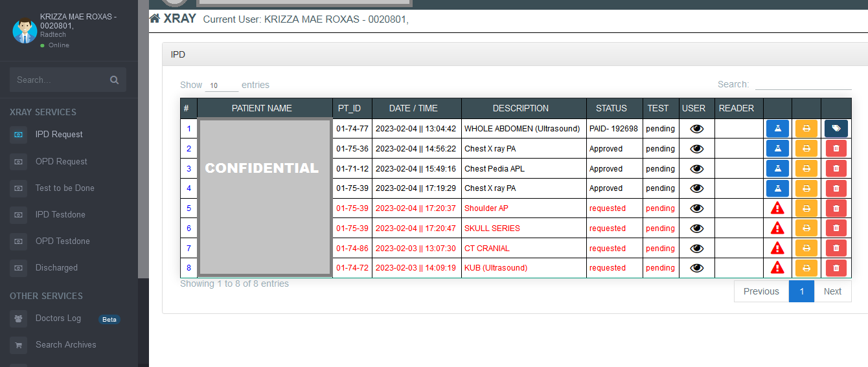Print the SKULL SERIES request
The height and width of the screenshot is (367, 868).
(806, 228)
